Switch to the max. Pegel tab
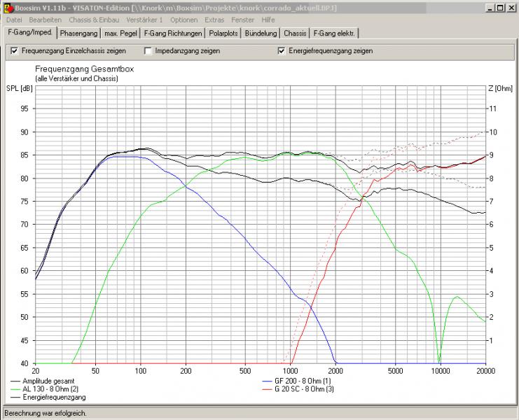Viewport: 519px width, 420px height. pyautogui.click(x=120, y=33)
